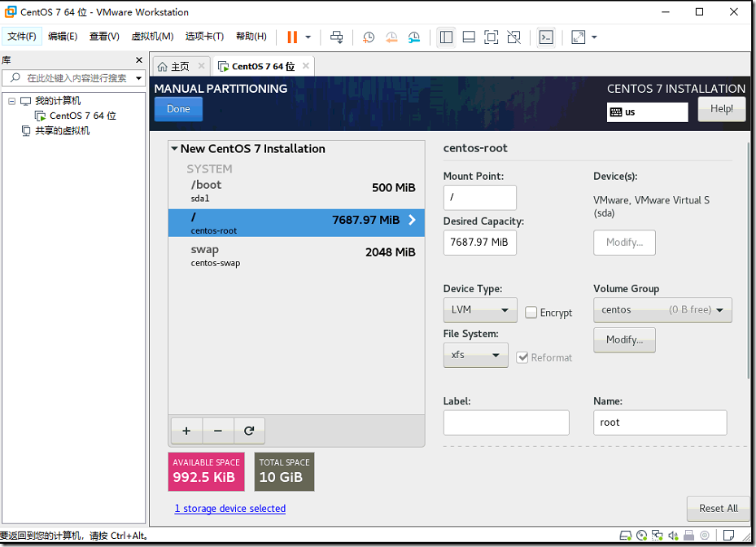
Task: Open the stretch display dropdown arrow
Action: point(594,37)
